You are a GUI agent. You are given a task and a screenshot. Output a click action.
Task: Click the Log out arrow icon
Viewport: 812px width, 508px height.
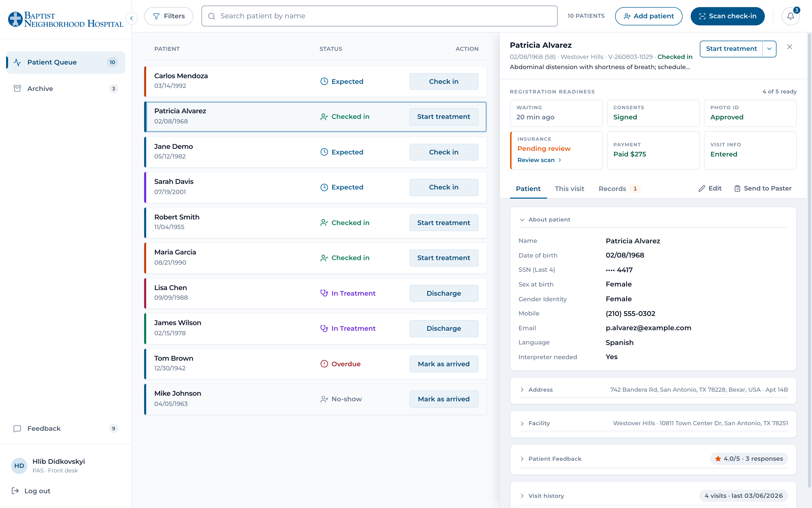tap(15, 491)
